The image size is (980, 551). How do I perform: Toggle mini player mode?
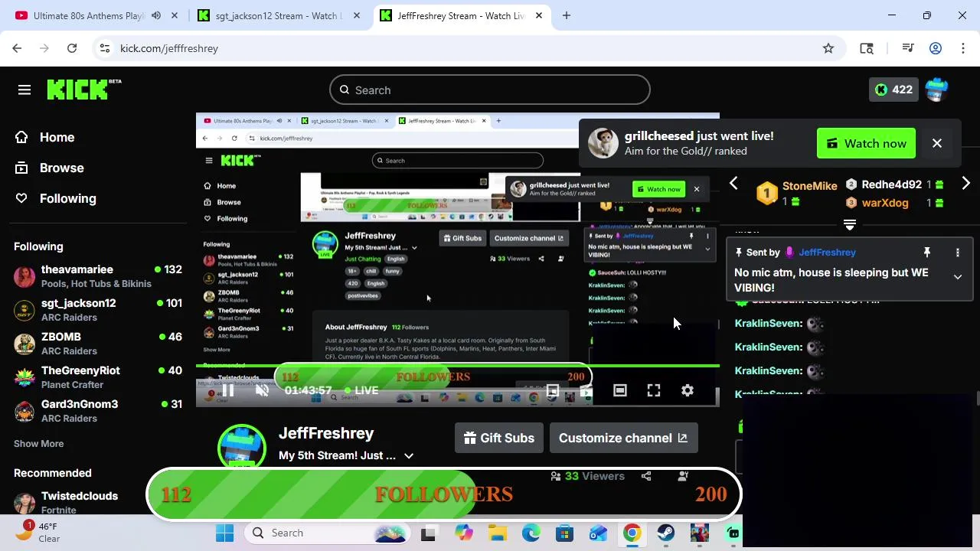pos(552,390)
